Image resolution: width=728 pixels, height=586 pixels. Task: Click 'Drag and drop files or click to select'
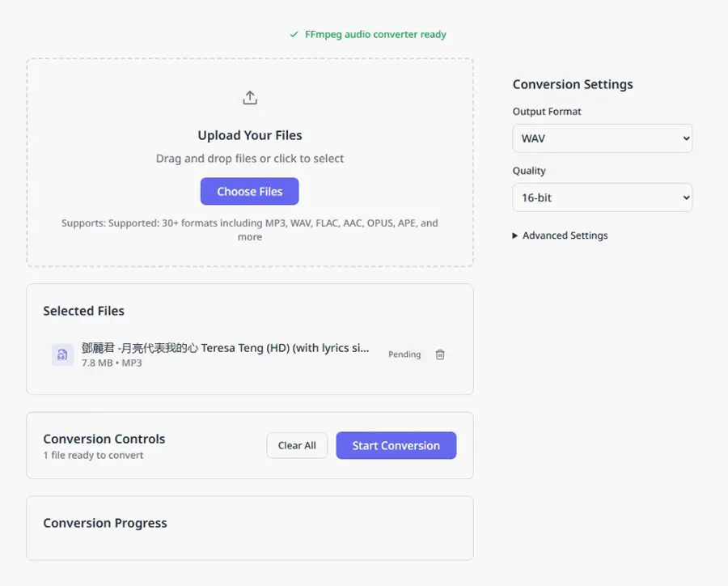[x=250, y=159]
